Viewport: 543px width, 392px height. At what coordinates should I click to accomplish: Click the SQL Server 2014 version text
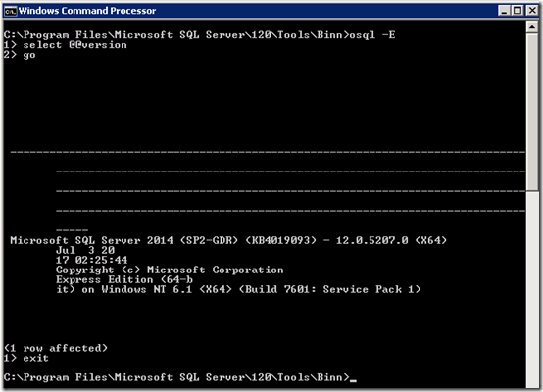click(91, 240)
